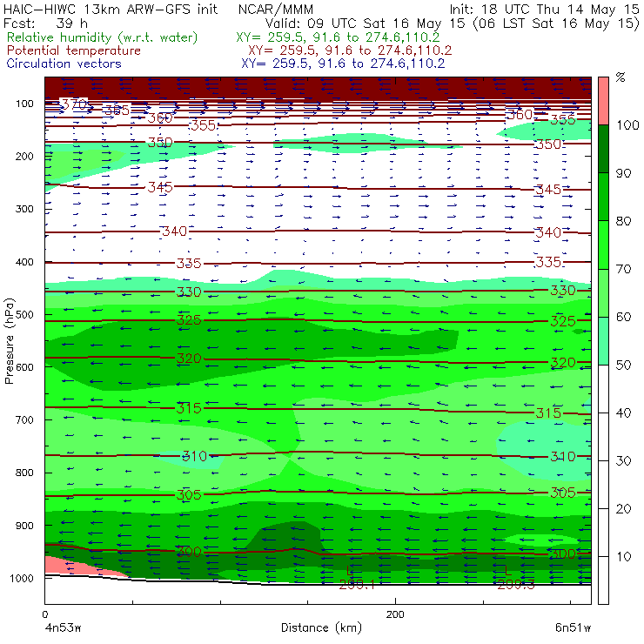The height and width of the screenshot is (644, 644).
Task: Click the '500' pressure axis tick label
Action: tap(24, 315)
